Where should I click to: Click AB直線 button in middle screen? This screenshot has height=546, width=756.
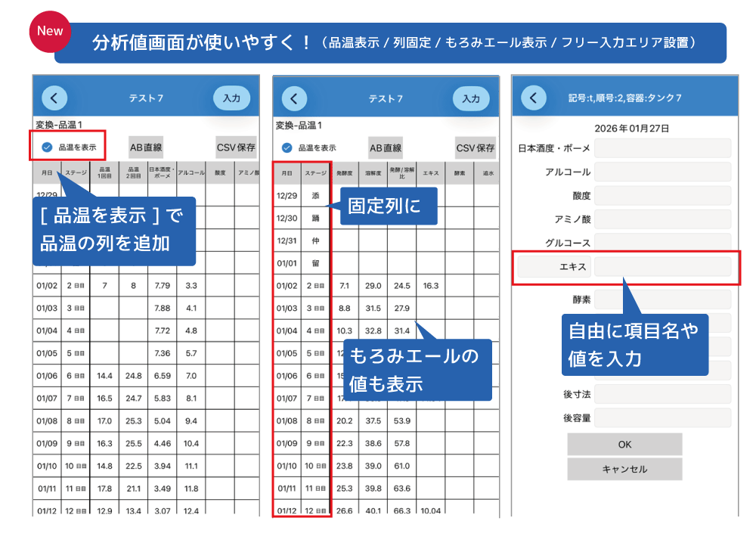click(386, 148)
